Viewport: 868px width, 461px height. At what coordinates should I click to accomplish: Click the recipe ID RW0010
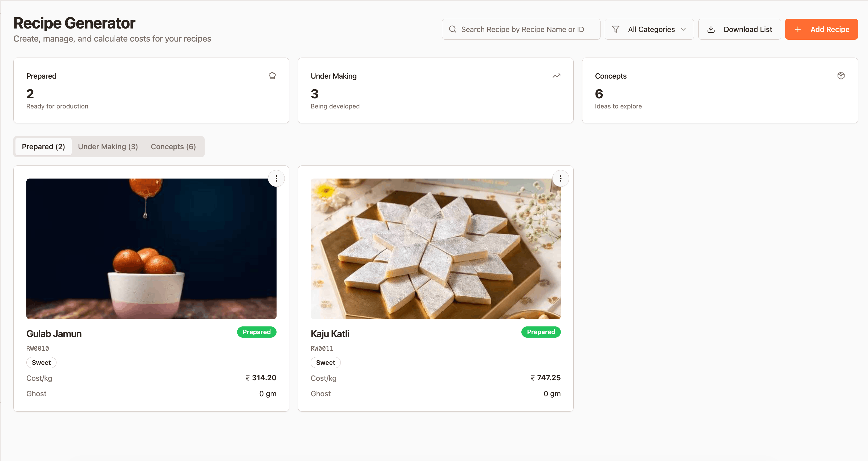click(38, 349)
